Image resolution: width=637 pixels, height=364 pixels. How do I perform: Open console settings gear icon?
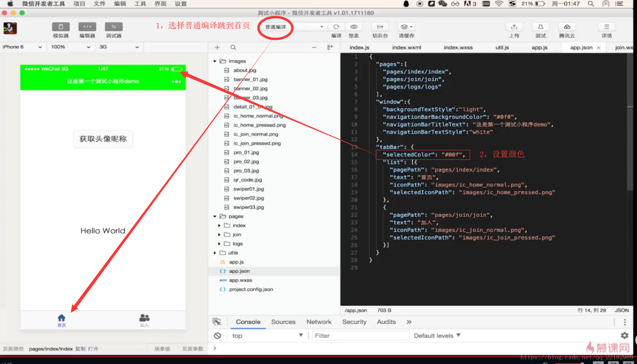point(625,336)
